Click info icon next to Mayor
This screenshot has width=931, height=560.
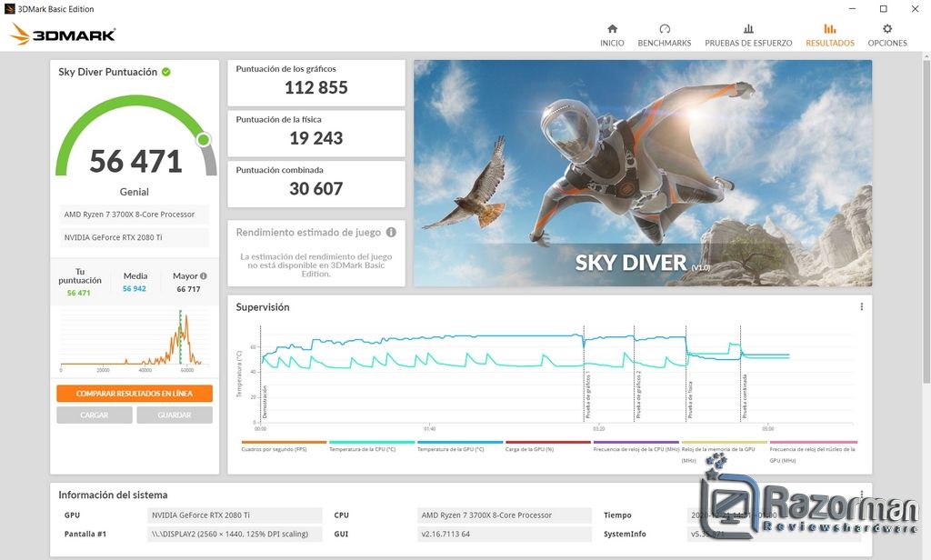pos(204,276)
